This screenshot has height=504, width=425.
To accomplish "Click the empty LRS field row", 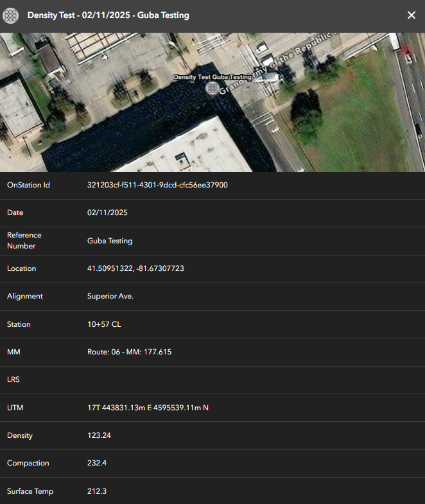I will 212,379.
